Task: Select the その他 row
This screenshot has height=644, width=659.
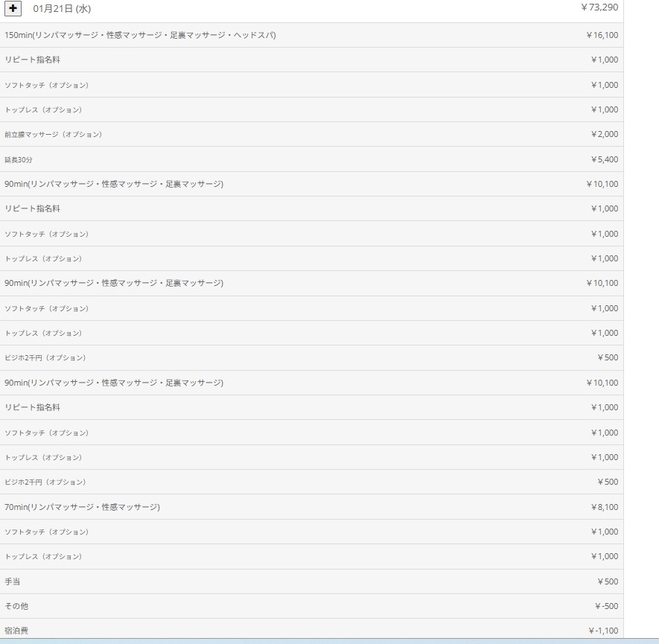Action: click(x=16, y=606)
